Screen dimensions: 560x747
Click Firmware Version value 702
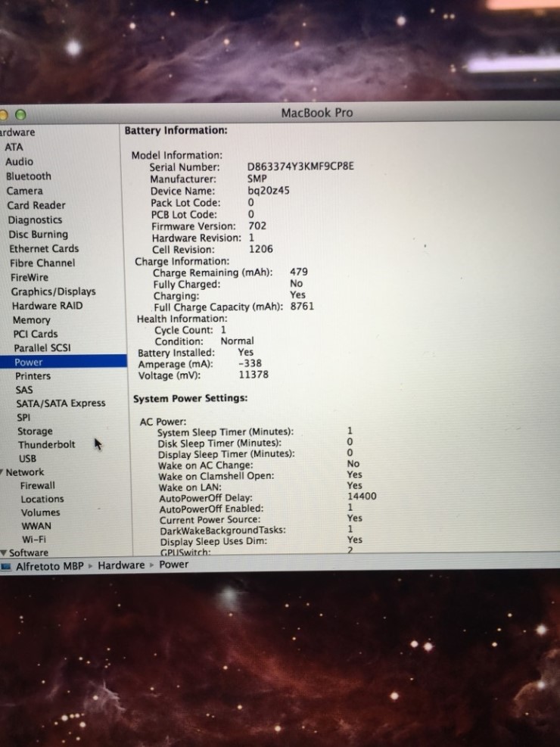pos(257,226)
